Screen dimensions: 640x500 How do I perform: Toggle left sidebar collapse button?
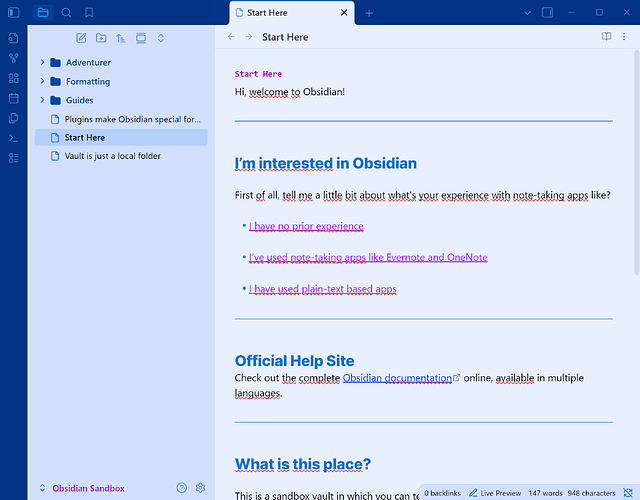tap(13, 13)
